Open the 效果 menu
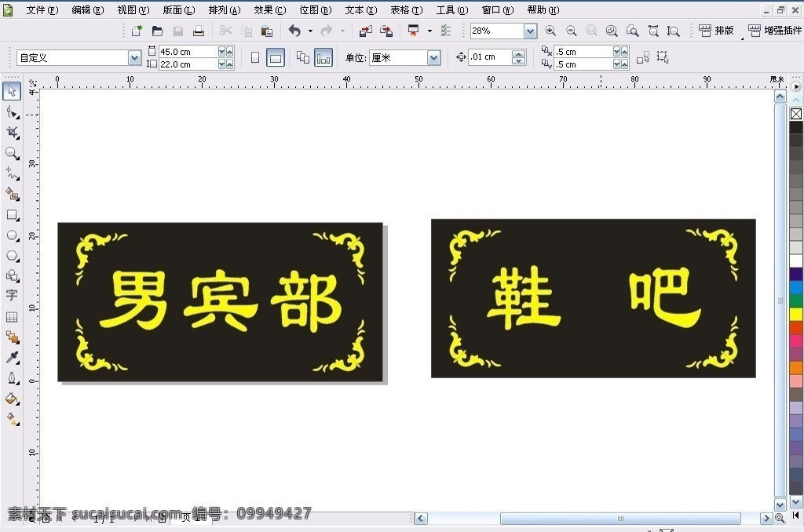 (270, 10)
